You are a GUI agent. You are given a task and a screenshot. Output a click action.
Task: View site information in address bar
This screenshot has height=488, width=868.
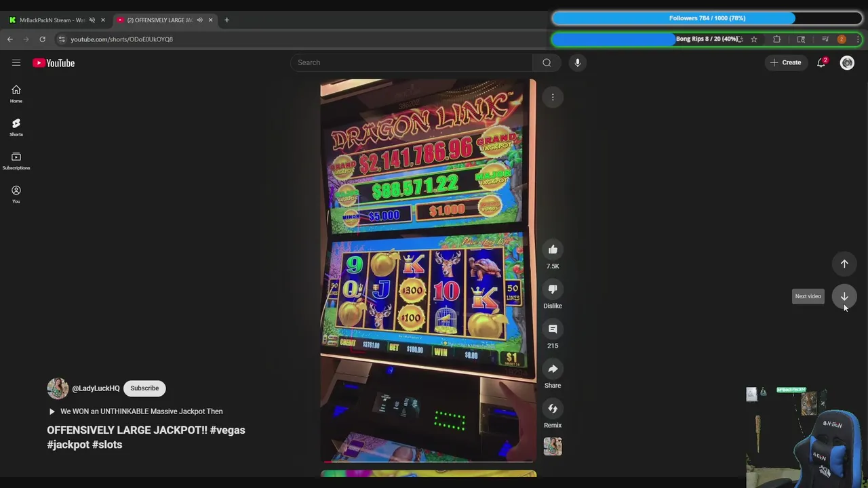tap(62, 39)
